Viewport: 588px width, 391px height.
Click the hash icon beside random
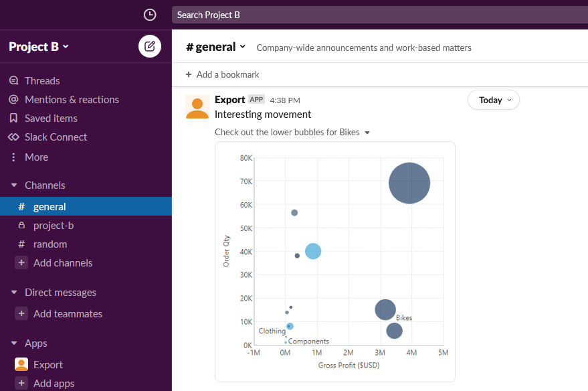21,244
